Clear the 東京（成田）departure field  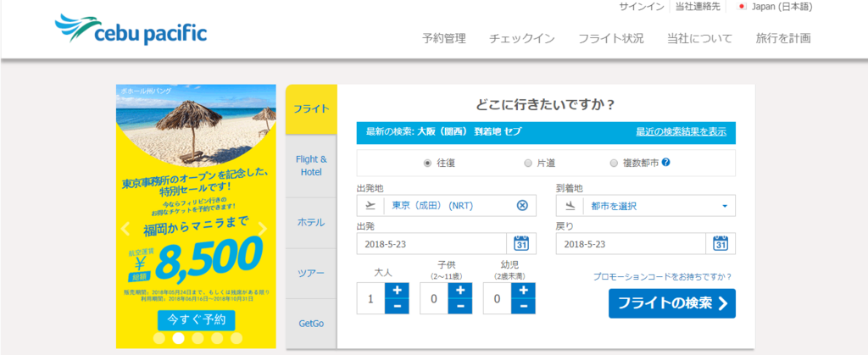pyautogui.click(x=522, y=206)
